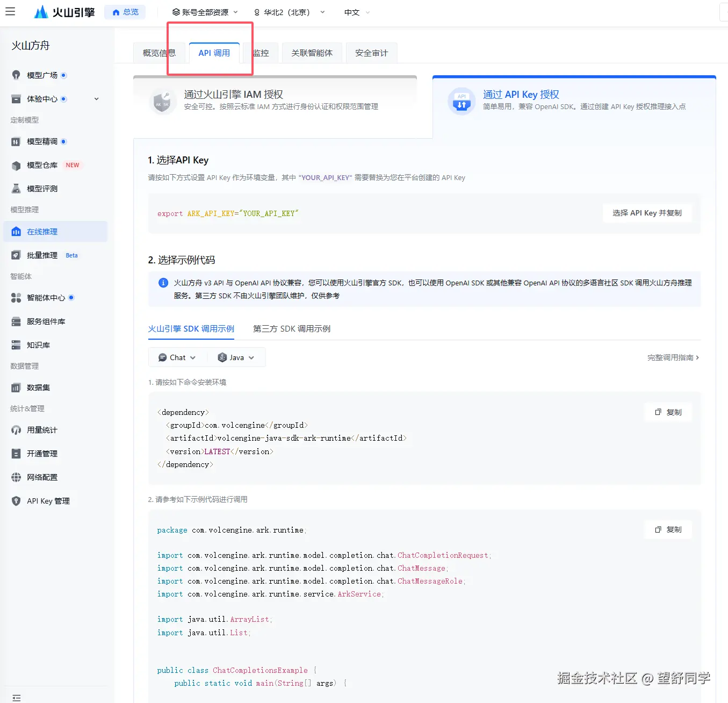
Task: Switch to the 关联智能体 tab
Action: [x=312, y=53]
